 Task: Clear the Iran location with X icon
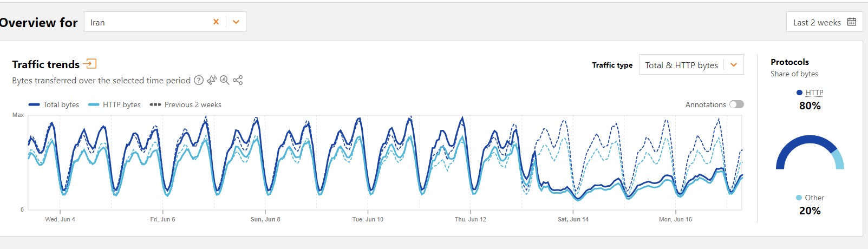click(x=216, y=22)
